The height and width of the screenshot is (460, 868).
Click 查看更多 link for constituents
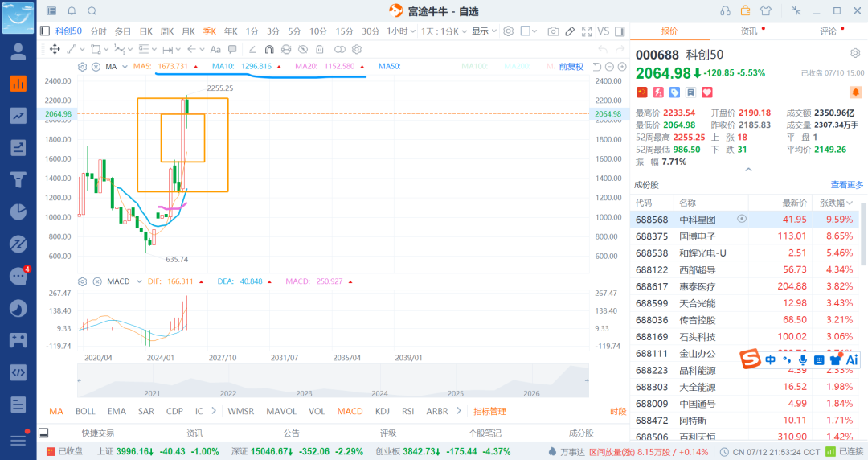[847, 184]
